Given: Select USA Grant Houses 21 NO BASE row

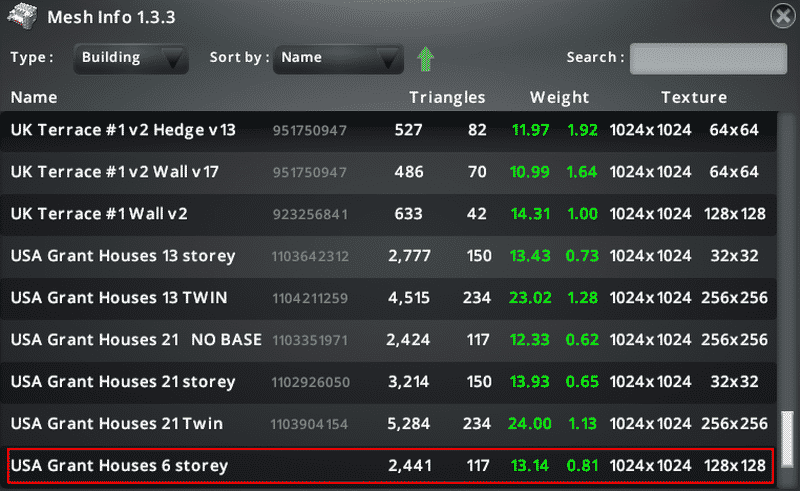Looking at the screenshot, I should pyautogui.click(x=390, y=340).
